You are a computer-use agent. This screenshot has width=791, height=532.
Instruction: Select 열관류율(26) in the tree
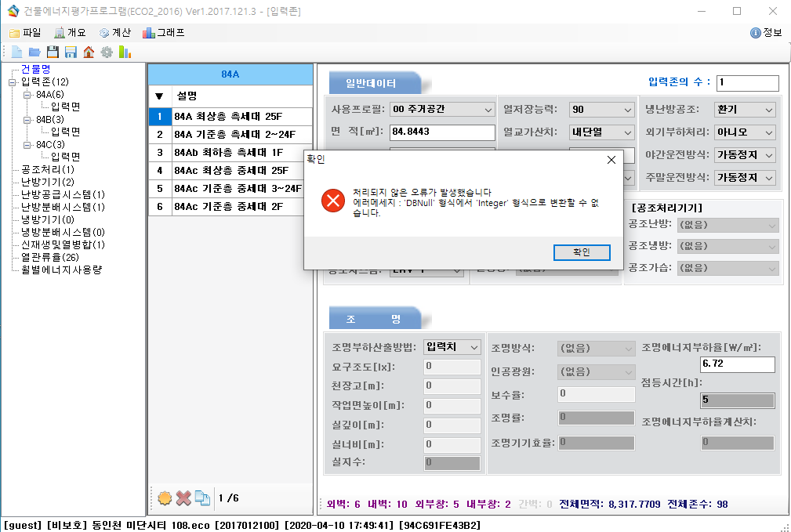[49, 257]
